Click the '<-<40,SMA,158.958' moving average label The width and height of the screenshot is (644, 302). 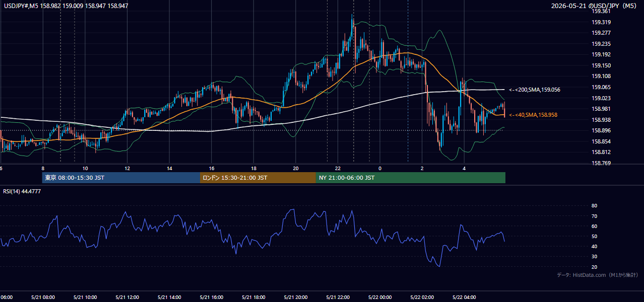pos(533,115)
